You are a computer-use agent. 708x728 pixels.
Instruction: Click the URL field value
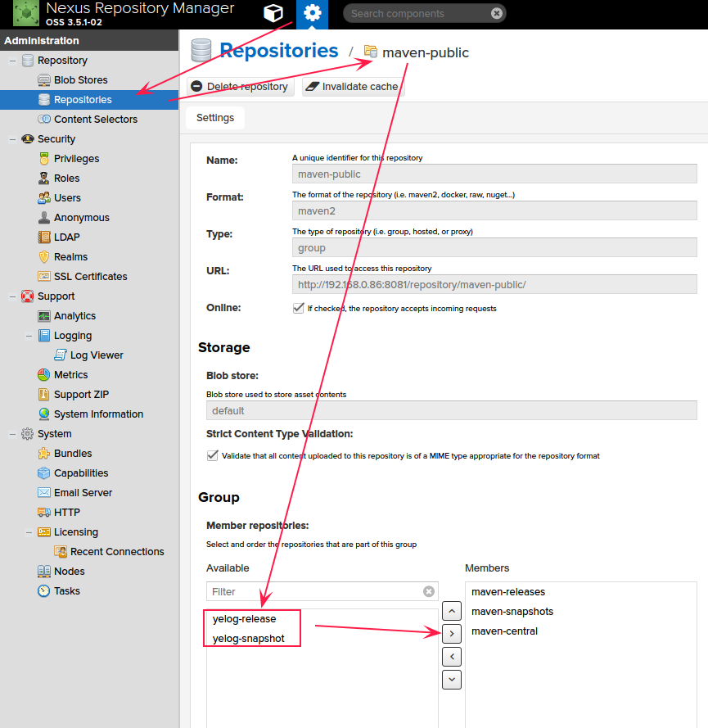(x=494, y=285)
